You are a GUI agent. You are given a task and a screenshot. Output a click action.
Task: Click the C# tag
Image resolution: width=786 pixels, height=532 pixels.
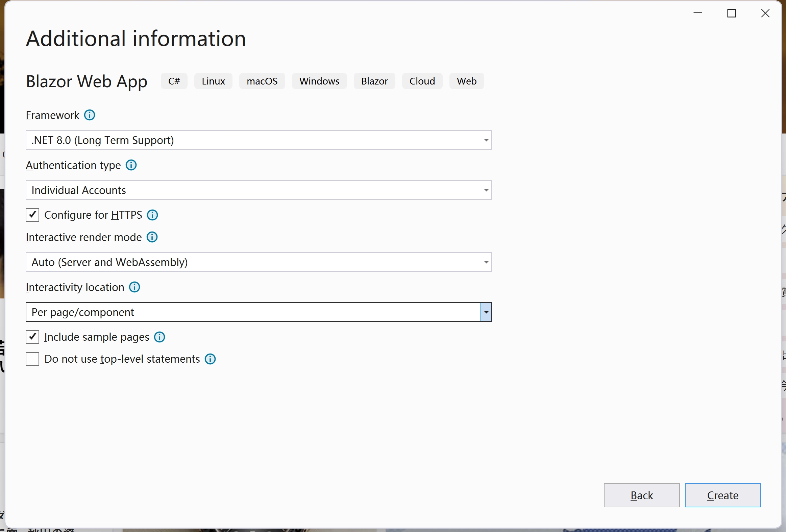tap(174, 81)
